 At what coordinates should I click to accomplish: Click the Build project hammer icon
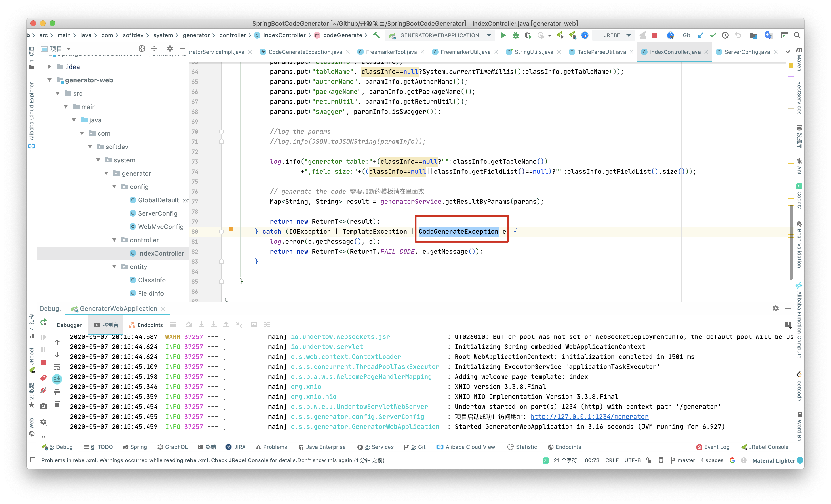tap(376, 35)
